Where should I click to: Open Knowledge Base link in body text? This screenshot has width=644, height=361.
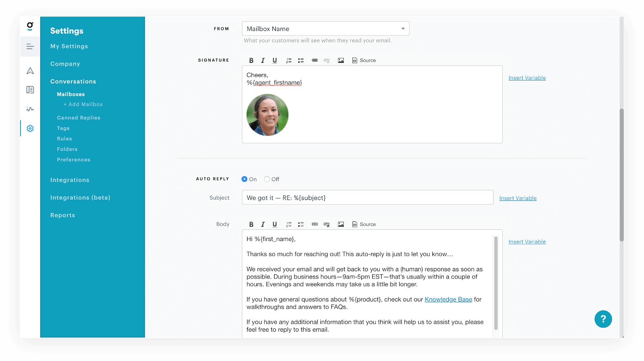point(448,299)
